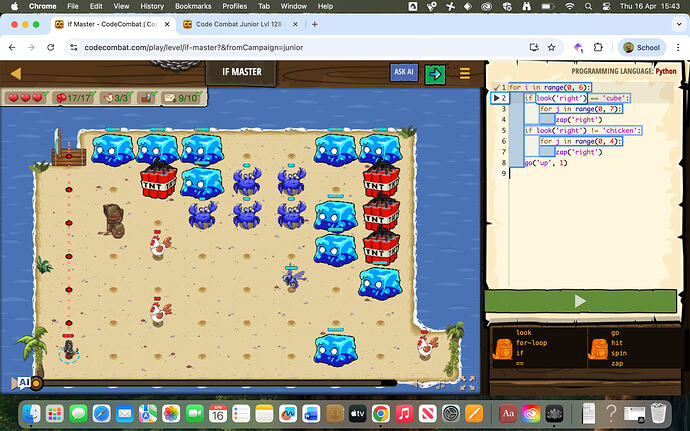
Task: Click the line 2 run-marker arrow in gutter
Action: [496, 98]
